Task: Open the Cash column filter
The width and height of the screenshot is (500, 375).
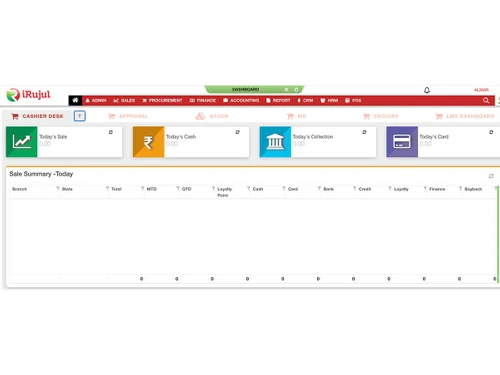Action: pos(284,189)
